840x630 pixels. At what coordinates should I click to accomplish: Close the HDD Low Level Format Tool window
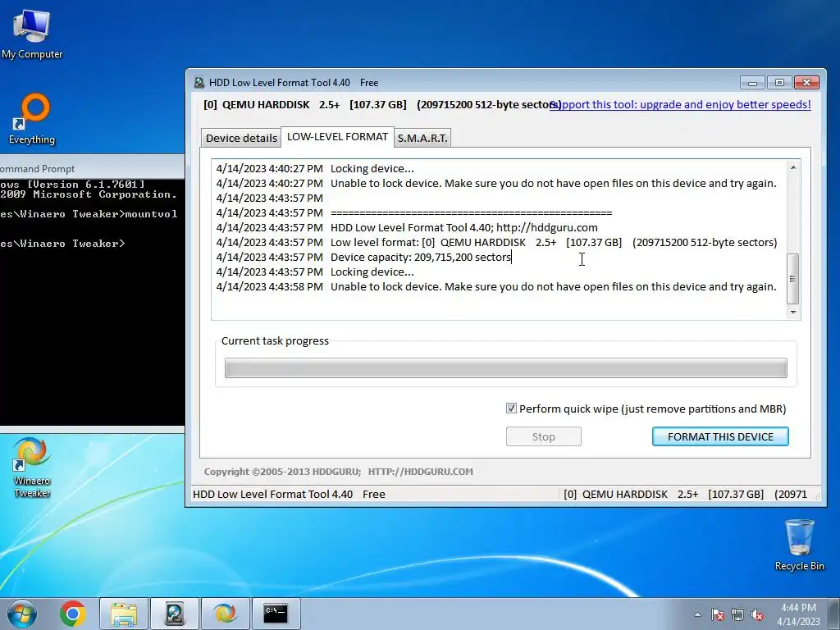(x=806, y=83)
